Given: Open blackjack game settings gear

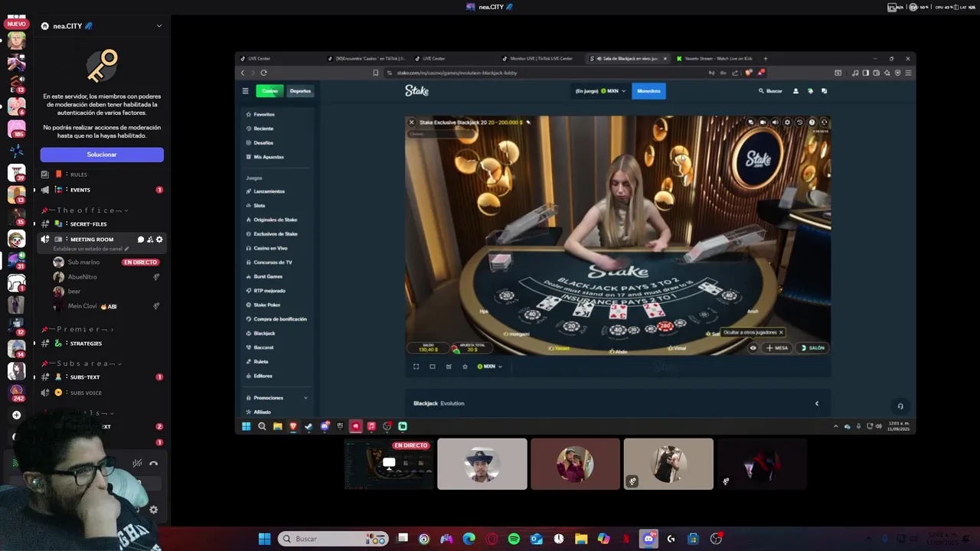Looking at the screenshot, I should pyautogui.click(x=787, y=122).
